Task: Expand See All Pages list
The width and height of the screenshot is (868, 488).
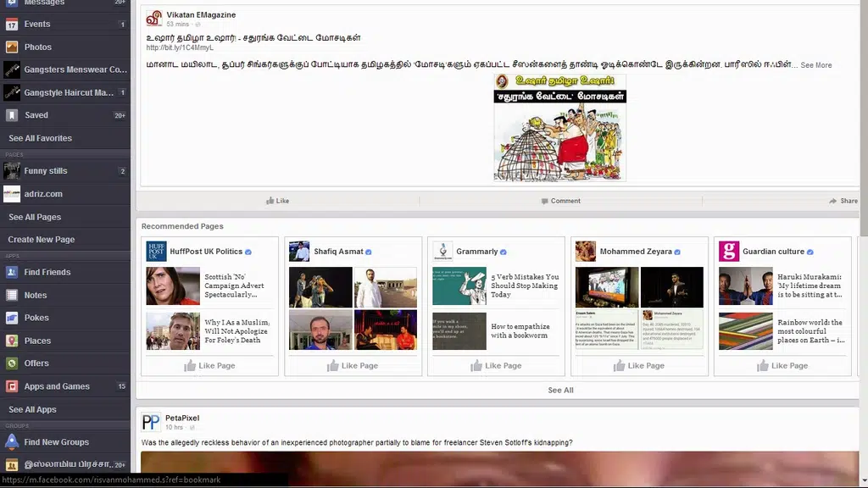Action: tap(35, 217)
